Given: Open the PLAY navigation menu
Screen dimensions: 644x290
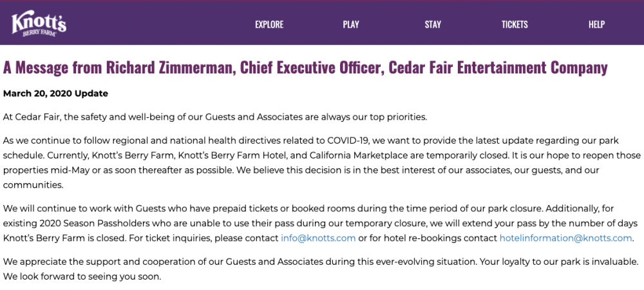Looking at the screenshot, I should click(x=351, y=24).
